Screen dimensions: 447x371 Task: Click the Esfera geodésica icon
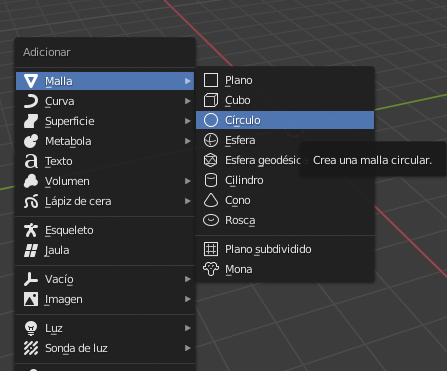[211, 160]
